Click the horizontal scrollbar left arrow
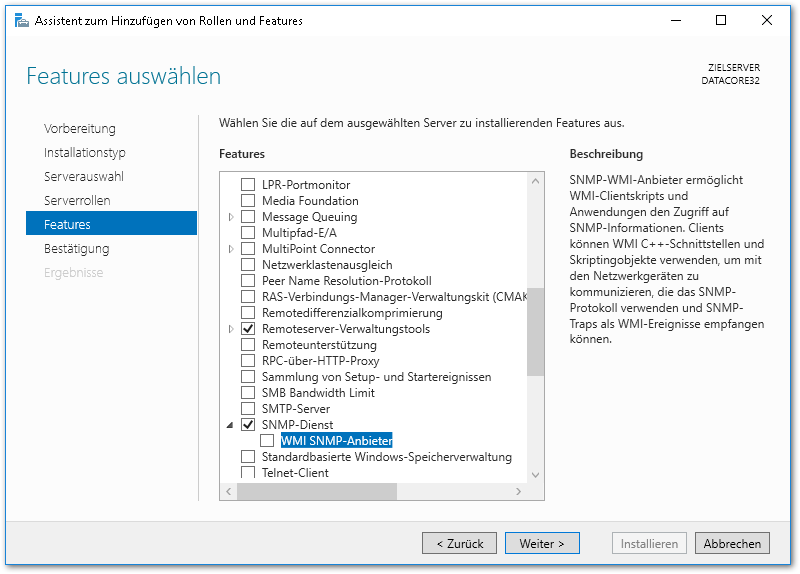This screenshot has width=800, height=574. click(x=229, y=491)
